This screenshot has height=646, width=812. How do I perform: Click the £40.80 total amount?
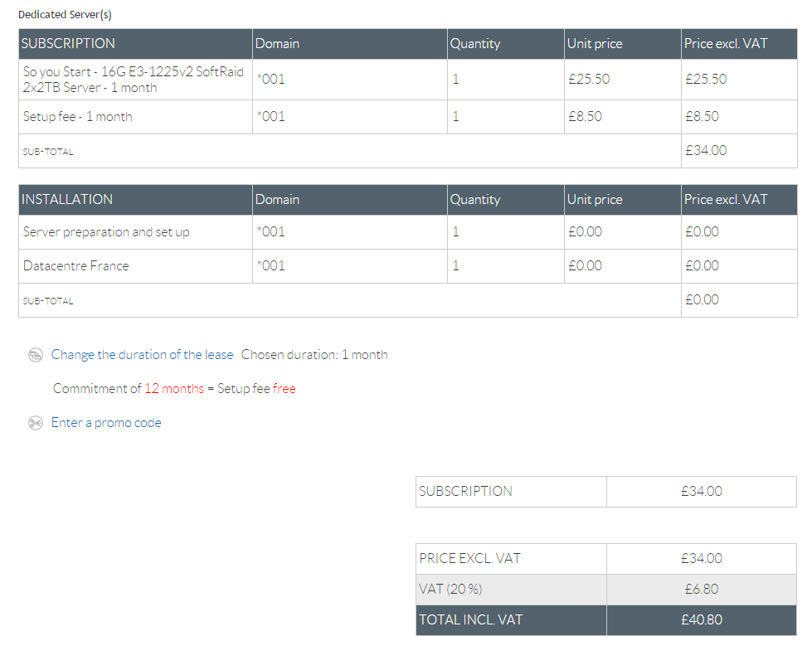tap(702, 619)
